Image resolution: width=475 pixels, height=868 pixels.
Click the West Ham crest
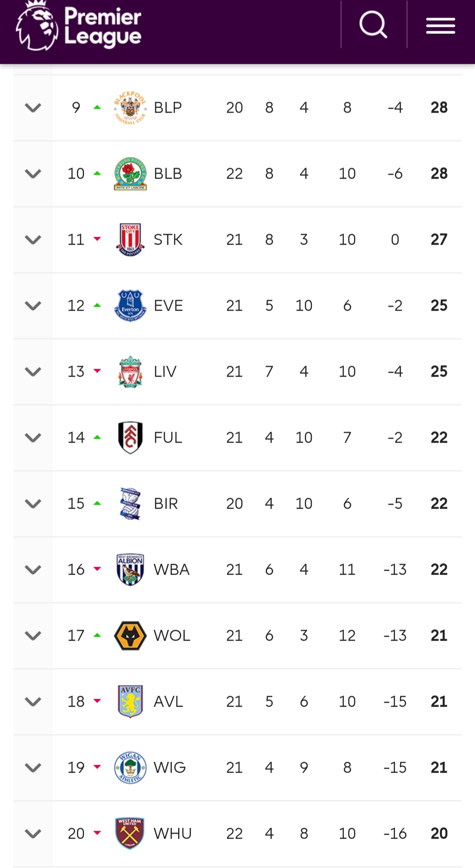point(129,833)
